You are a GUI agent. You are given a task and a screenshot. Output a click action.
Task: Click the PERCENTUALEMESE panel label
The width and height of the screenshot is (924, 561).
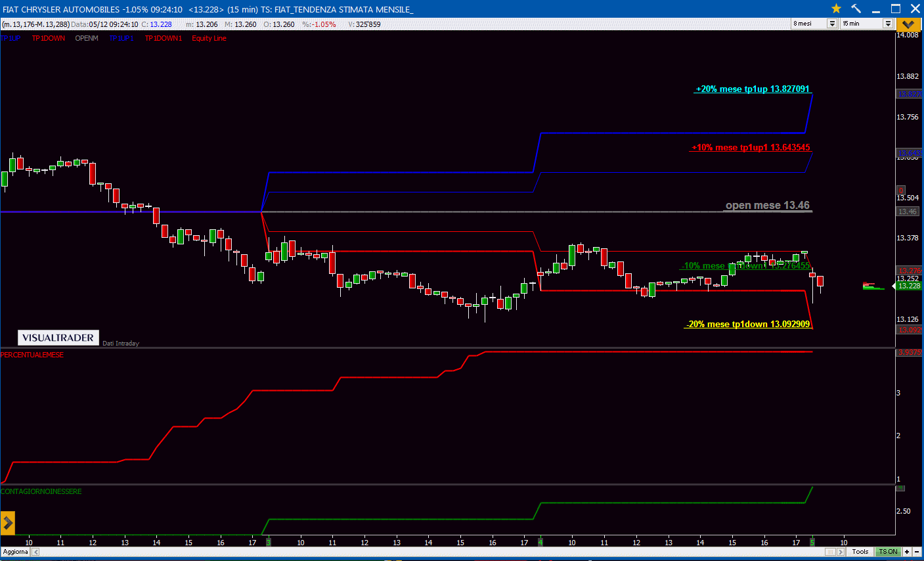(x=32, y=355)
